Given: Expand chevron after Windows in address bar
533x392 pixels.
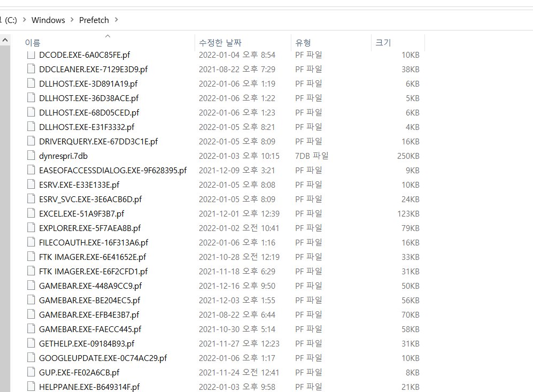Looking at the screenshot, I should pos(72,20).
